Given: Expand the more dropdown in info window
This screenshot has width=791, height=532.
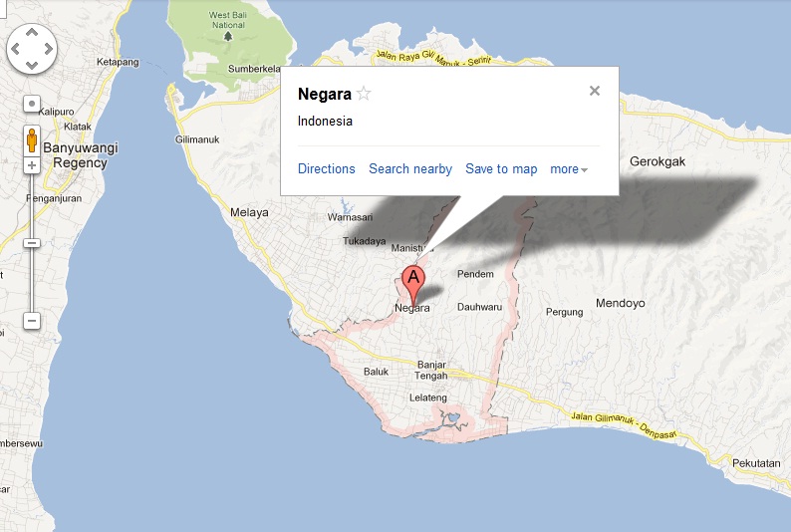Looking at the screenshot, I should tap(569, 169).
